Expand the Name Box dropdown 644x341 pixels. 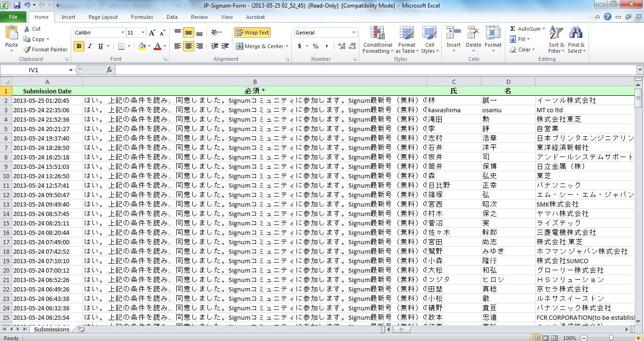click(x=71, y=70)
